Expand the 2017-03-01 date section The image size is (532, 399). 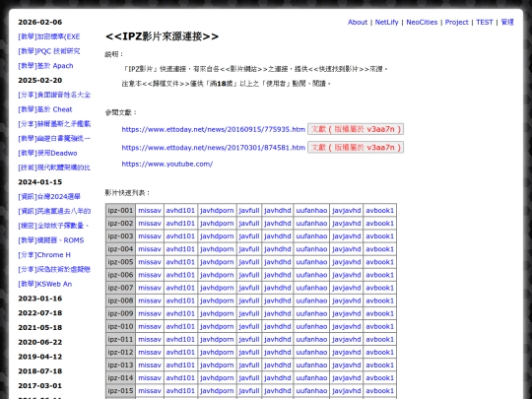coord(40,386)
